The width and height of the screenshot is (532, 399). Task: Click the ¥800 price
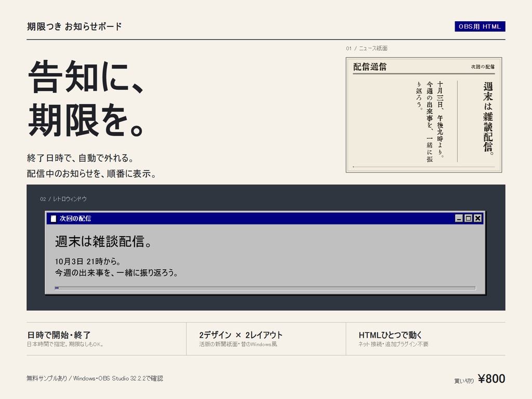tap(491, 379)
